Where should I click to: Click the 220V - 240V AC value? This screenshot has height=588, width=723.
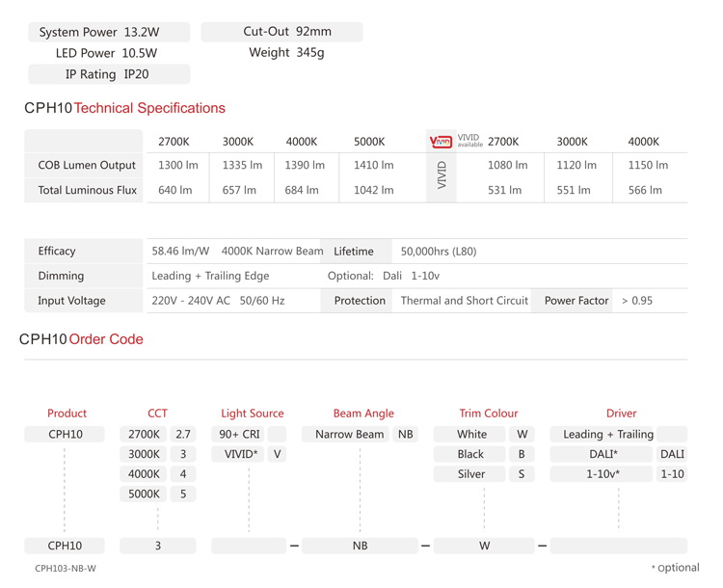click(x=191, y=301)
